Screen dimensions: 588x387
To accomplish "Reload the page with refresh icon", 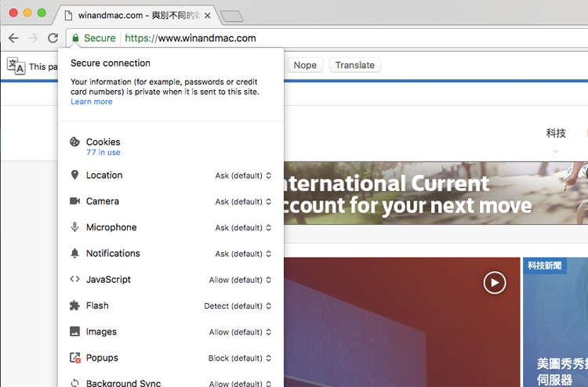I will [53, 38].
